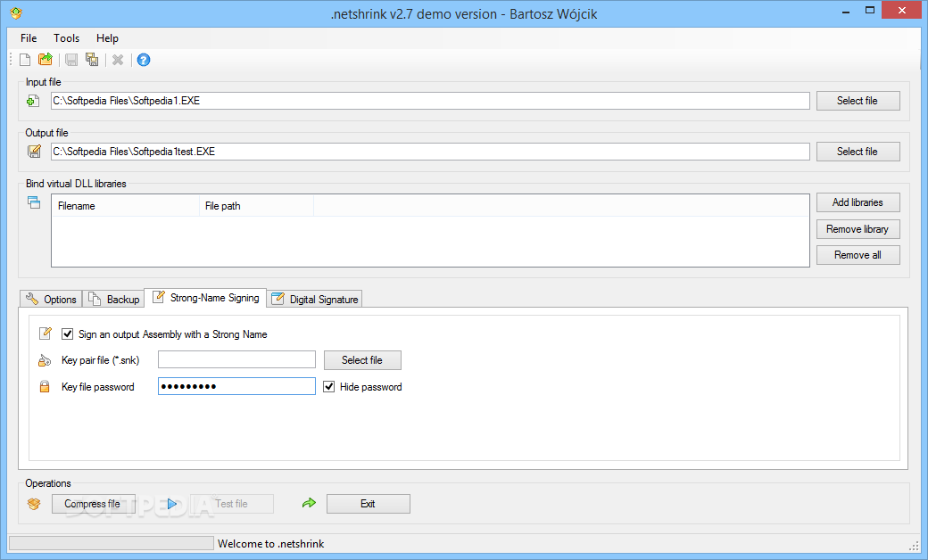
Task: Click Select file for Key pair file
Action: click(362, 360)
